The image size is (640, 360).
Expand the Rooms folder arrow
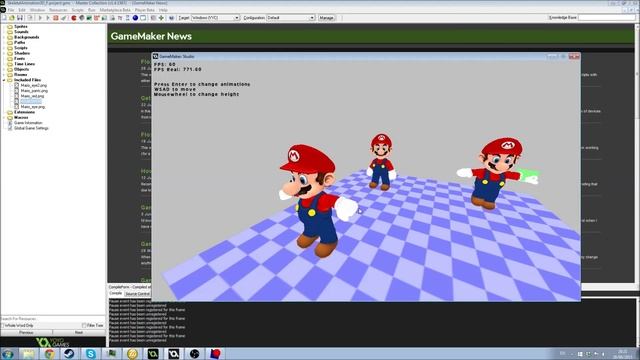pyautogui.click(x=4, y=75)
